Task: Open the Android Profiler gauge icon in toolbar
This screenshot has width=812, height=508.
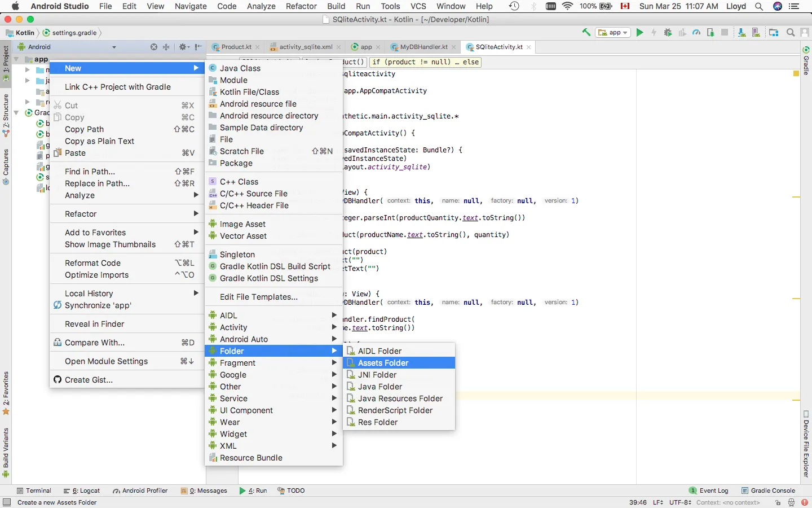Action: pos(696,33)
